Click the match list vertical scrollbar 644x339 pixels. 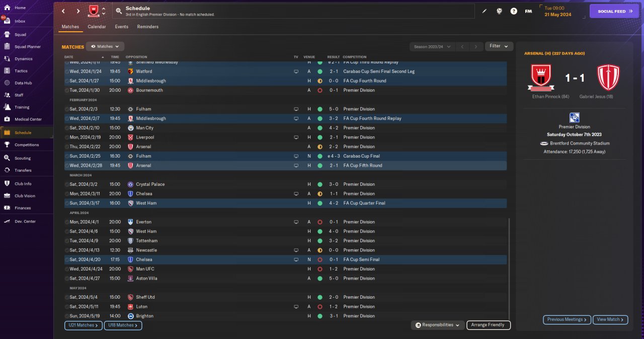509,269
